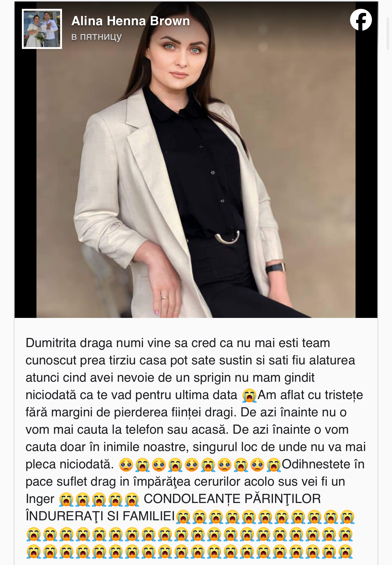Click Alina Henna Brown's profile picture thumbnail
Screen dimensions: 392x565
[42, 29]
